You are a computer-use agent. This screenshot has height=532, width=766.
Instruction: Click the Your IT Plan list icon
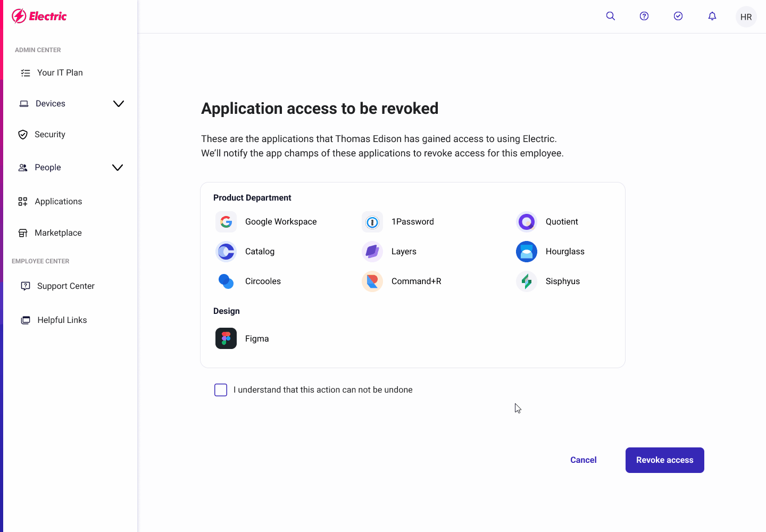(x=25, y=73)
